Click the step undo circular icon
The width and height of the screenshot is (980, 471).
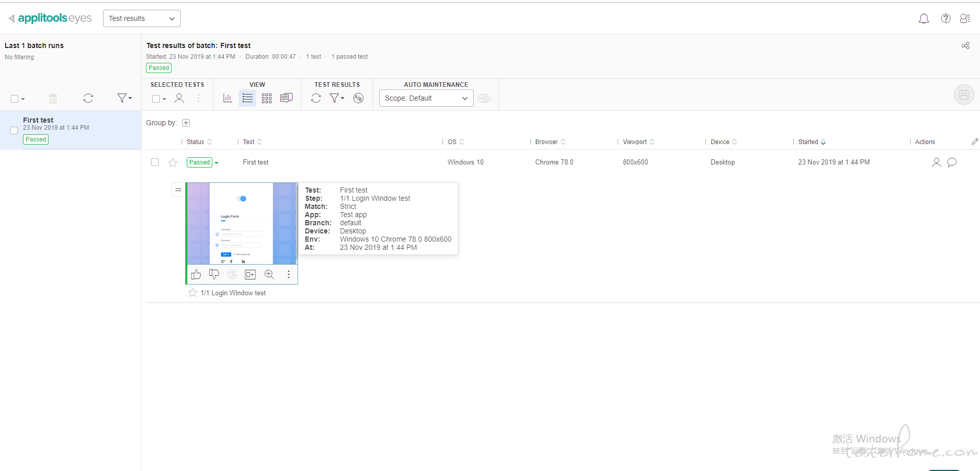pyautogui.click(x=232, y=274)
